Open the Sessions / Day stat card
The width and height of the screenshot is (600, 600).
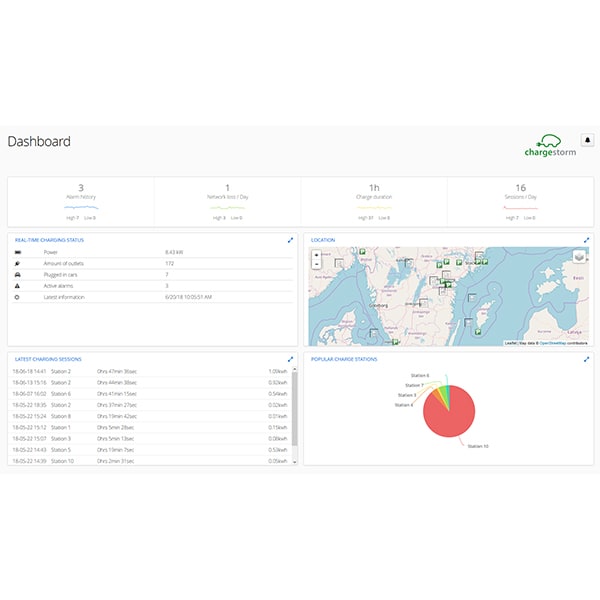[x=520, y=202]
